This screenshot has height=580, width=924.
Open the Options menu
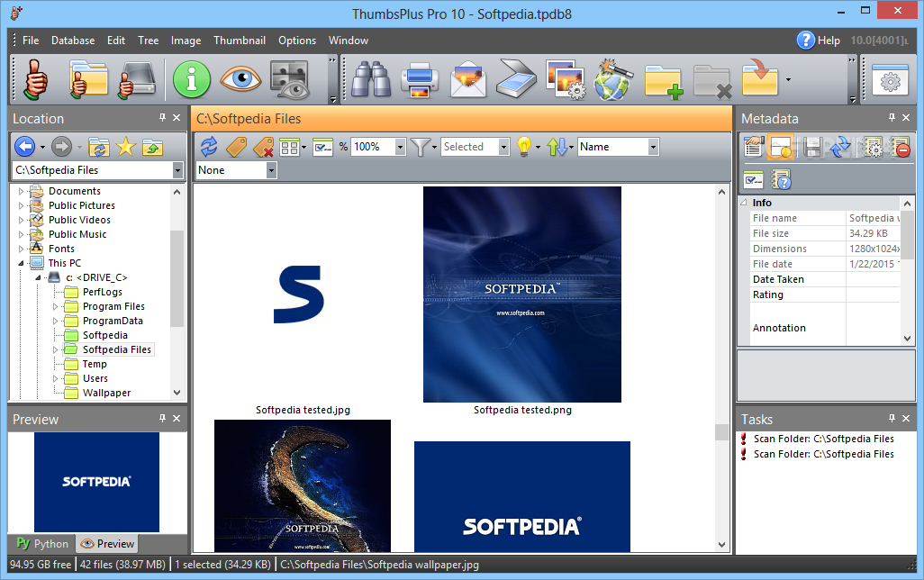(x=297, y=41)
